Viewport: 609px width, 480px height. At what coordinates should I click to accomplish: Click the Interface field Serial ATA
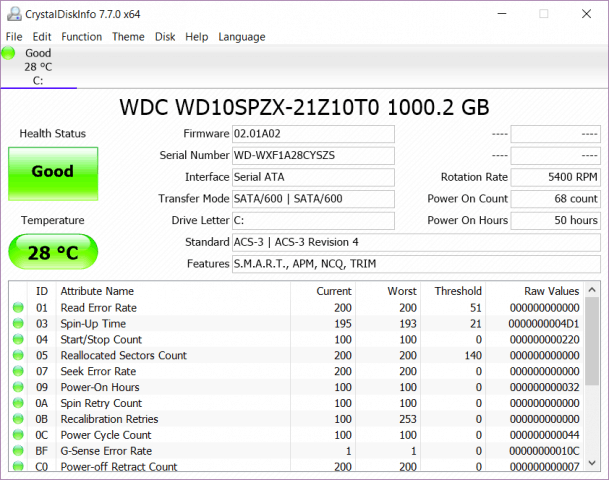[313, 177]
